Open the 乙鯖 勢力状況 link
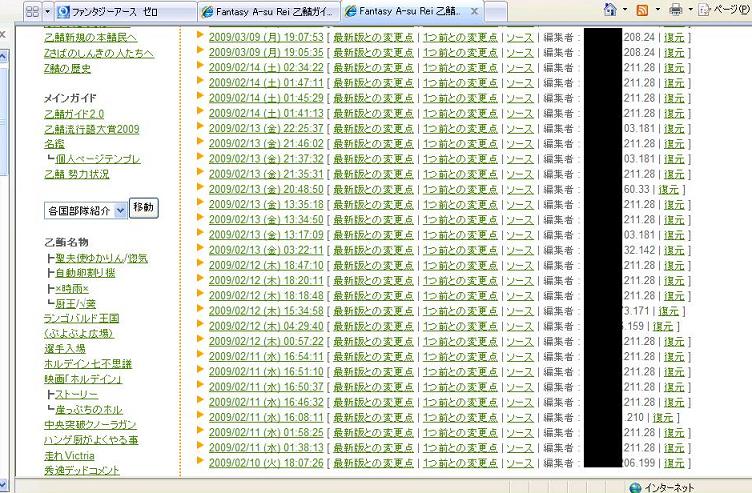 click(x=77, y=174)
